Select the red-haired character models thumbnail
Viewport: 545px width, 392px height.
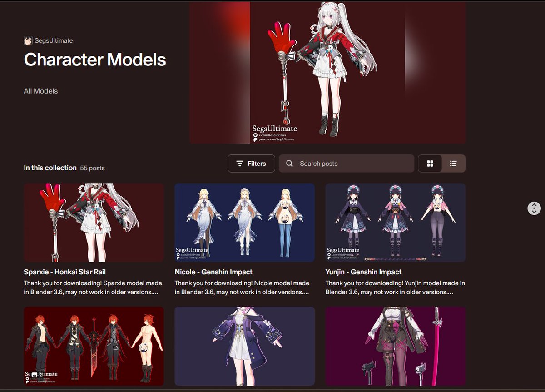[x=94, y=346]
